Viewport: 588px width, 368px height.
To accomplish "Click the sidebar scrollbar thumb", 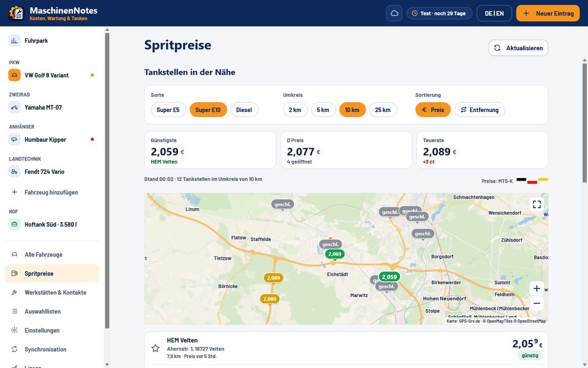I will [107, 180].
